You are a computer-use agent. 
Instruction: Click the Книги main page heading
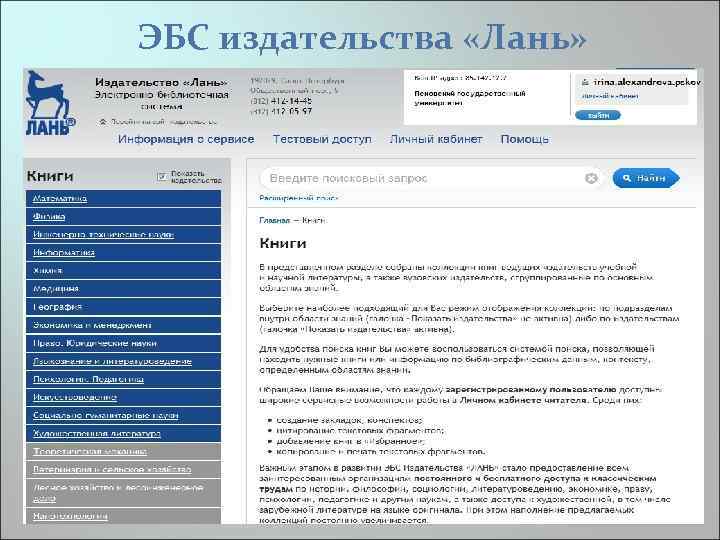pyautogui.click(x=283, y=243)
